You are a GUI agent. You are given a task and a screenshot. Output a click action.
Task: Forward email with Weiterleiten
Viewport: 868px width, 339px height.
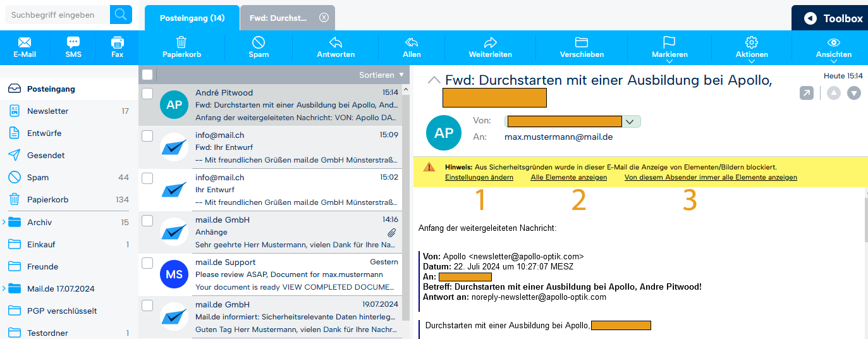[490, 47]
